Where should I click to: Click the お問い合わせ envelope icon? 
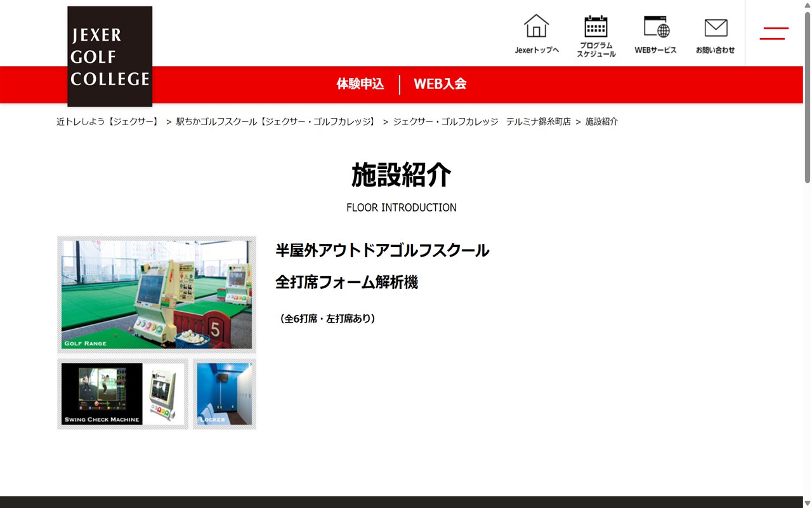[715, 36]
